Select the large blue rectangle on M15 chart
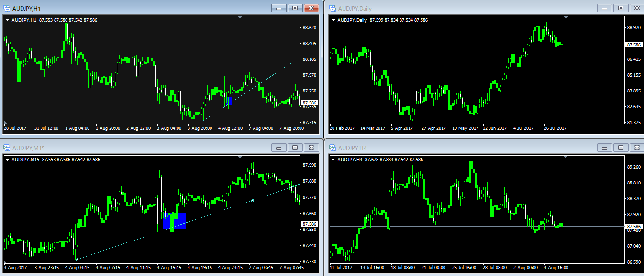The image size is (644, 276). [180, 221]
